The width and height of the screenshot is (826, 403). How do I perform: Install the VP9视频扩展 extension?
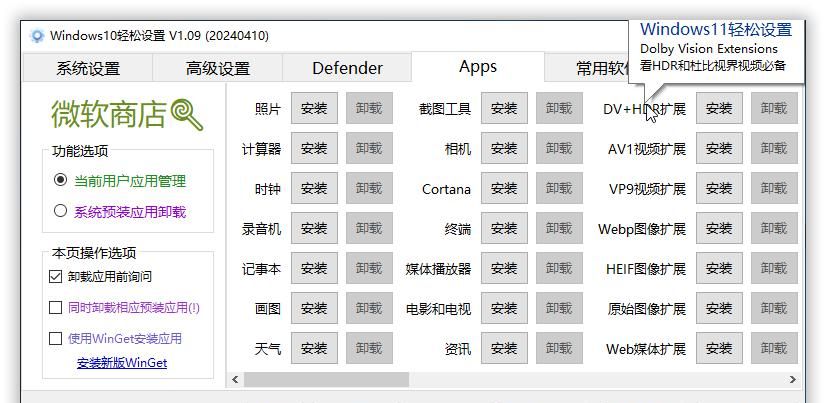click(x=720, y=189)
